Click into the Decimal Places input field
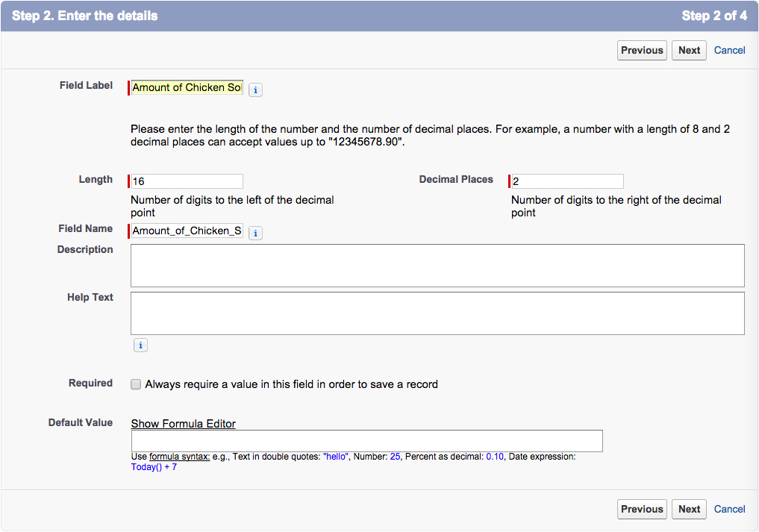Viewport: 759px width, 532px height. [567, 181]
